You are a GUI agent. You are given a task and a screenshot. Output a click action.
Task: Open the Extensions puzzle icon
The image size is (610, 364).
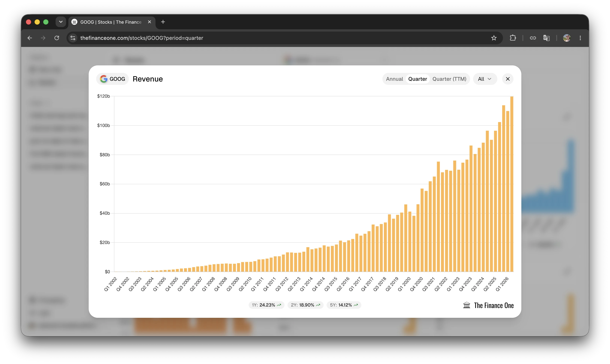point(513,38)
